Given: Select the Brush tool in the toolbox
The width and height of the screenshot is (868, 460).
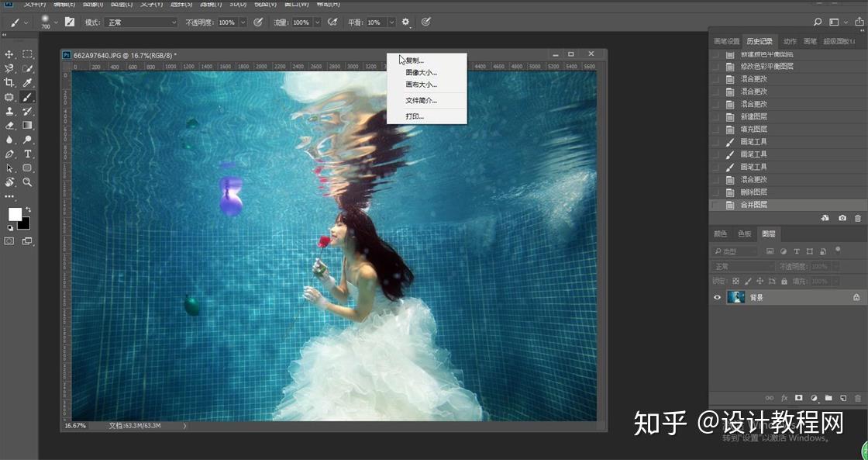Looking at the screenshot, I should coord(27,97).
